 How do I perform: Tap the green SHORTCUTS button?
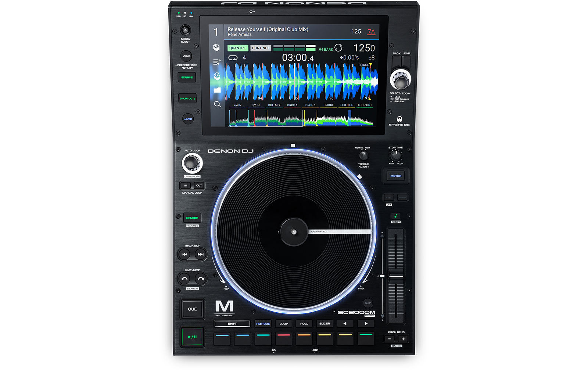(187, 98)
